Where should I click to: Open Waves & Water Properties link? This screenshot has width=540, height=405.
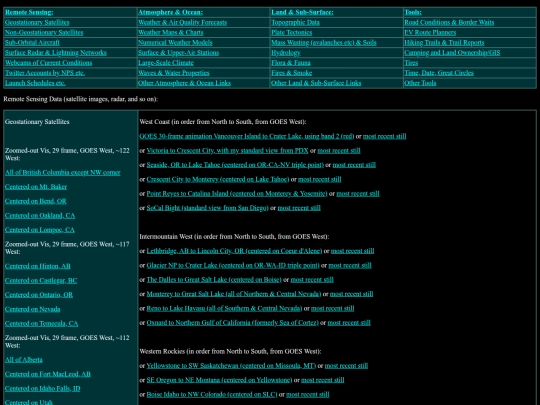[x=174, y=73]
